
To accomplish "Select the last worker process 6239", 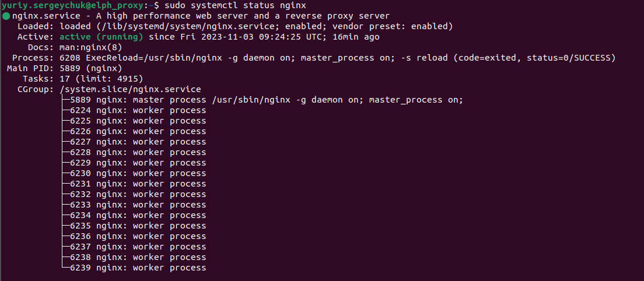I will point(138,268).
